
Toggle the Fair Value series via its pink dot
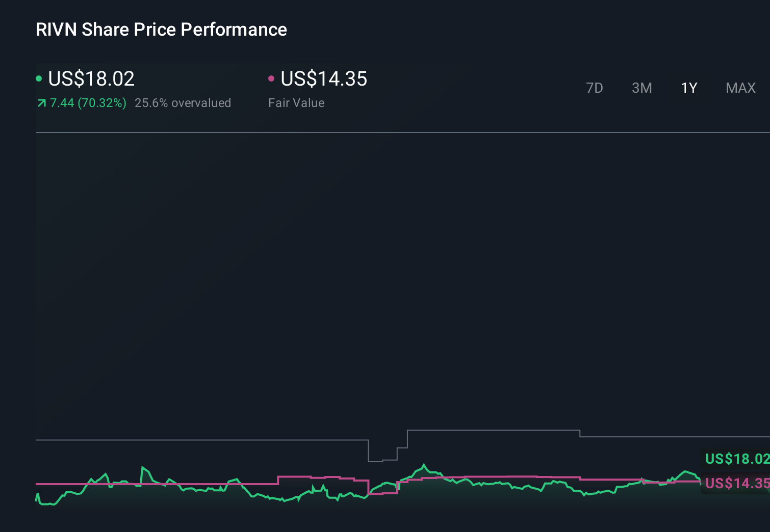pos(272,78)
